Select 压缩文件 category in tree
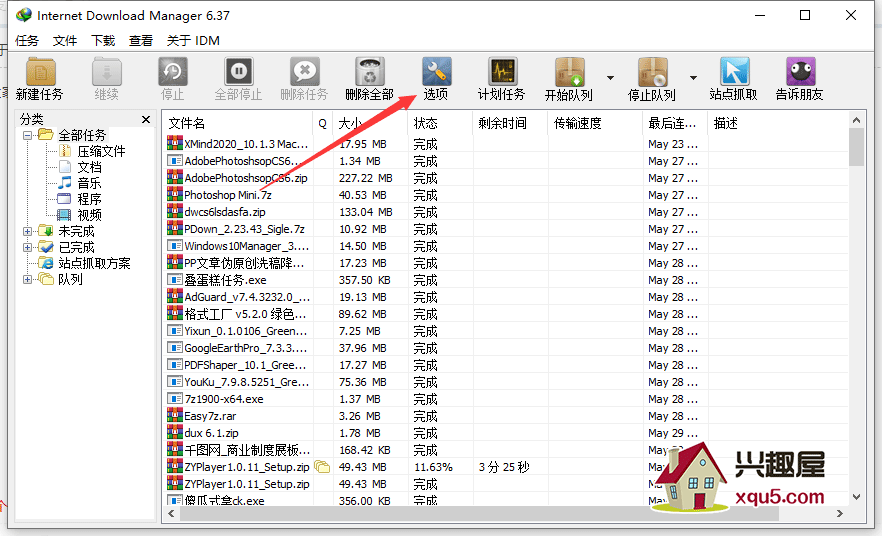The height and width of the screenshot is (536, 882). (101, 151)
